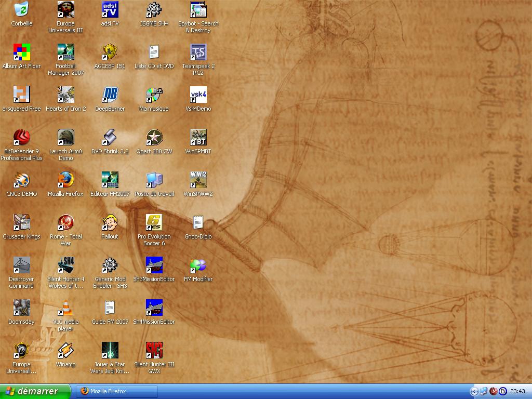Viewport: 532px width, 399px height.
Task: Open the Ma musique folder shortcut
Action: tap(154, 95)
